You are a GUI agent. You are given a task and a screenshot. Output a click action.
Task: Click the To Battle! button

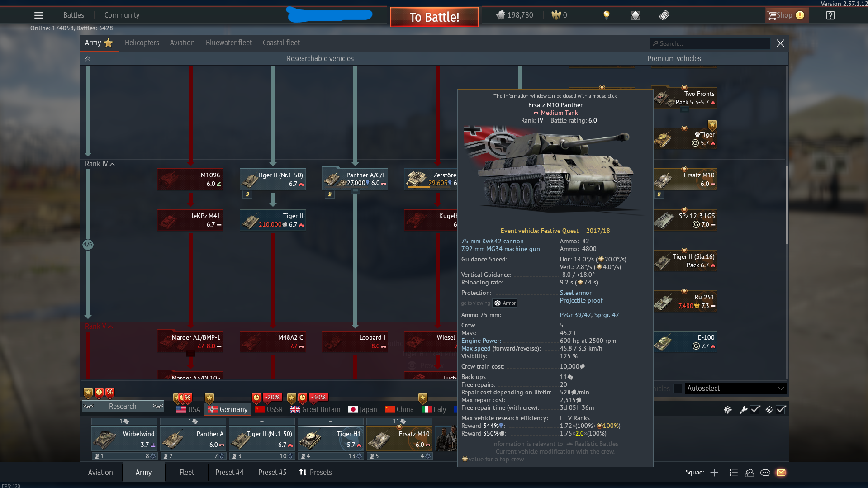434,17
